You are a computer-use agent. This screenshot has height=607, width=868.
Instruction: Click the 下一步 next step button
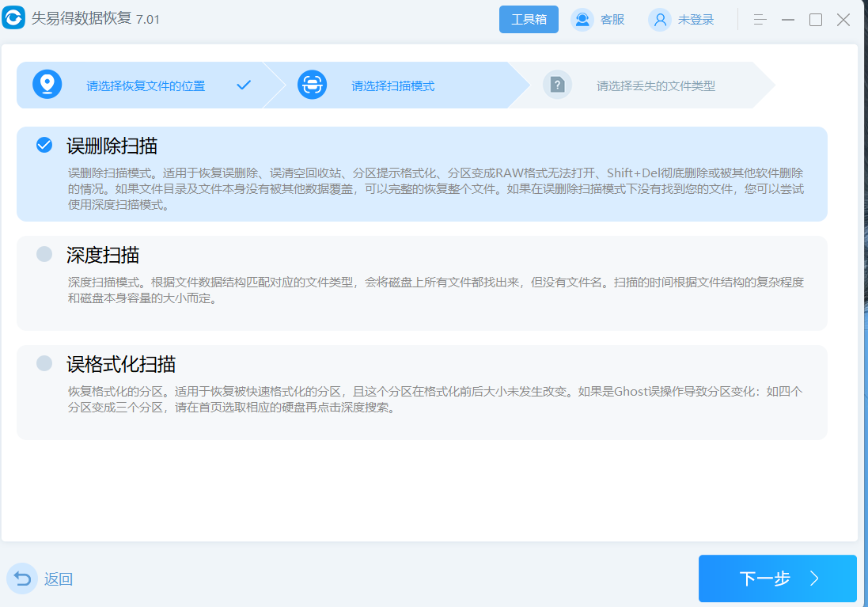[777, 579]
